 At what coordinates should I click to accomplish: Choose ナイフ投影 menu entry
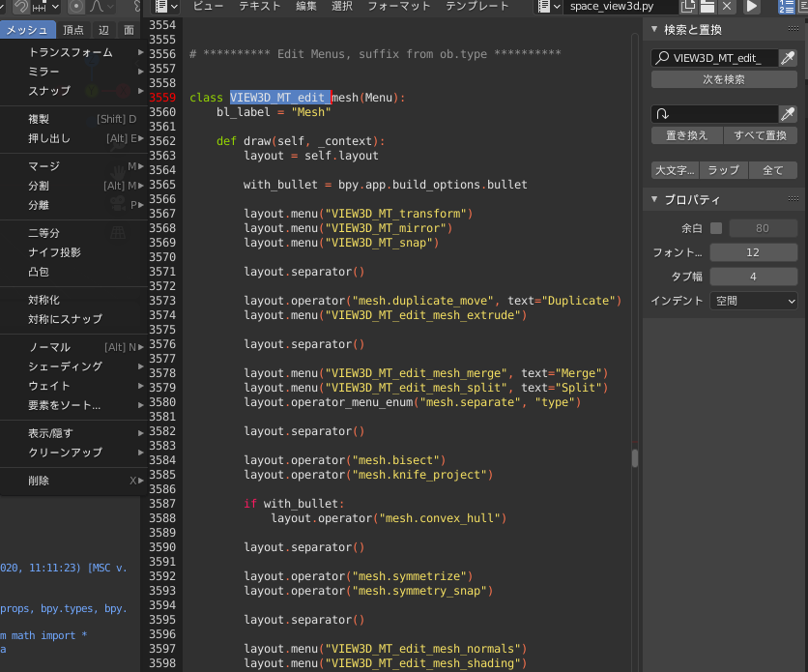tap(73, 252)
